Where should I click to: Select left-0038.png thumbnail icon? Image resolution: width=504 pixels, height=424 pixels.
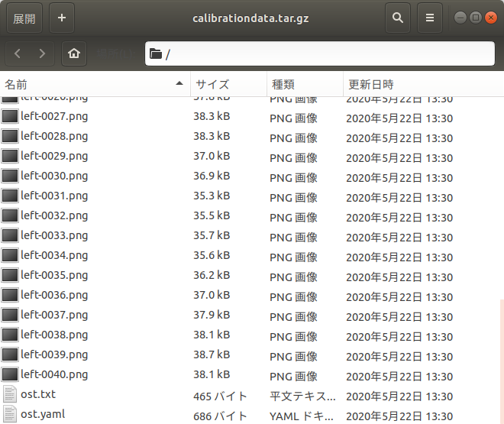point(10,335)
